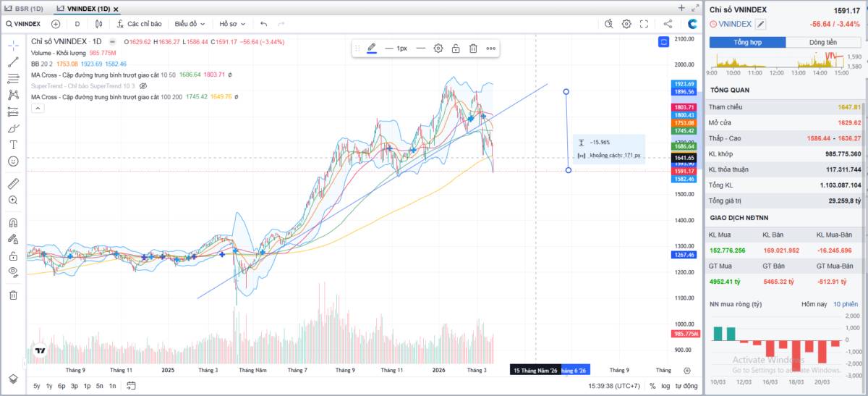
Task: Open candlestick chart style selector
Action: [99, 24]
